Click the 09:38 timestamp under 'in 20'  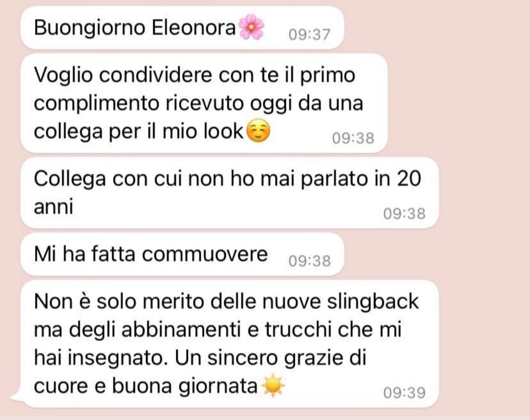404,214
